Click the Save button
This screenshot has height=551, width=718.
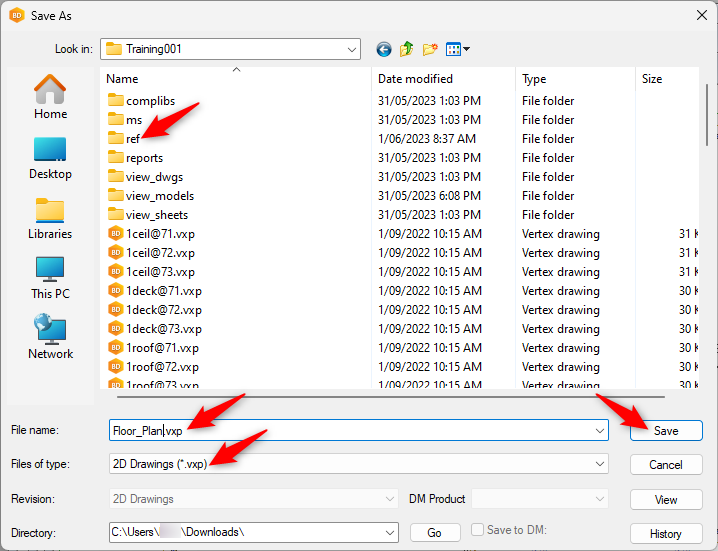666,431
